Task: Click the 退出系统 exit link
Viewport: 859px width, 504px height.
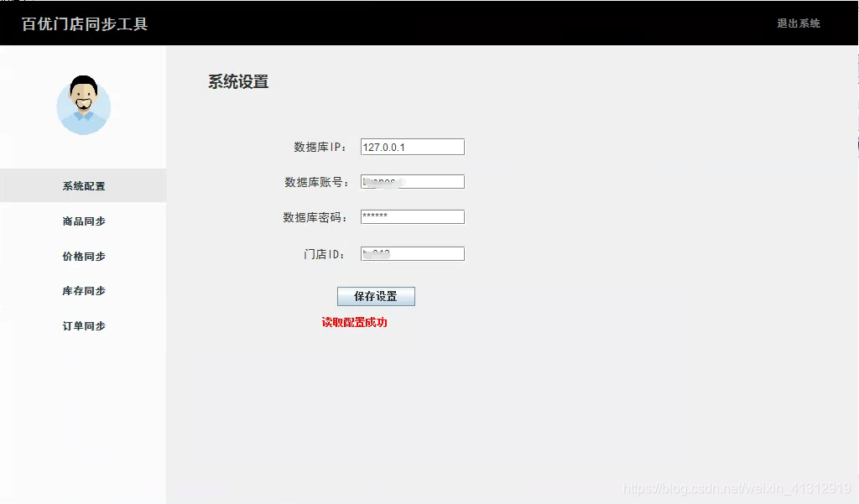Action: (x=796, y=24)
